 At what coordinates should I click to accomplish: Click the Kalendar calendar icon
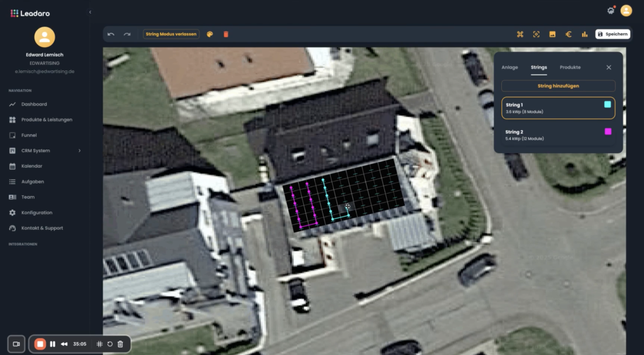click(x=13, y=167)
